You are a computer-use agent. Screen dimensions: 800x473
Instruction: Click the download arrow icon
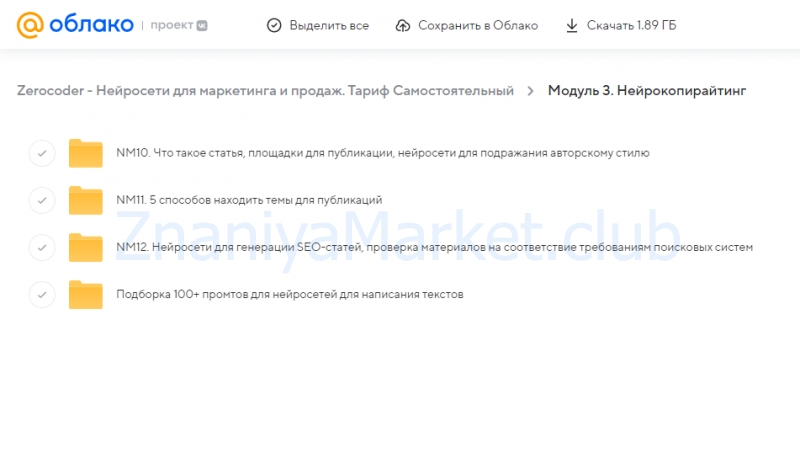572,26
